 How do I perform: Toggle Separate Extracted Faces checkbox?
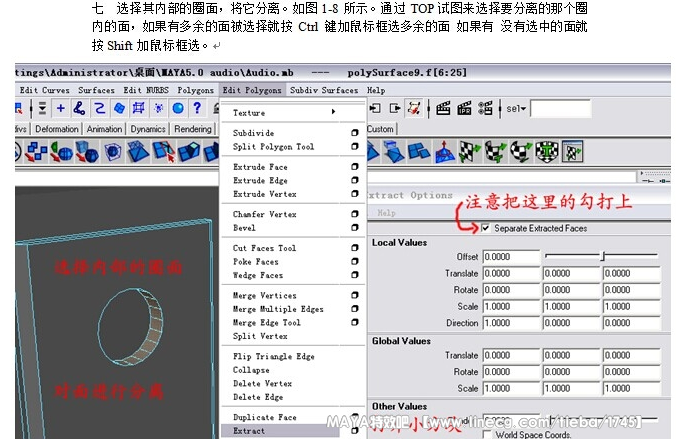[x=485, y=228]
